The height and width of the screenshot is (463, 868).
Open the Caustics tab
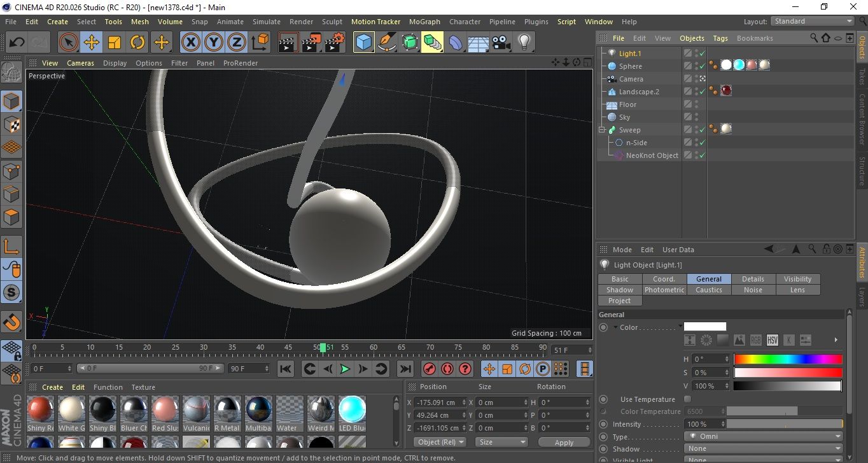(x=709, y=290)
